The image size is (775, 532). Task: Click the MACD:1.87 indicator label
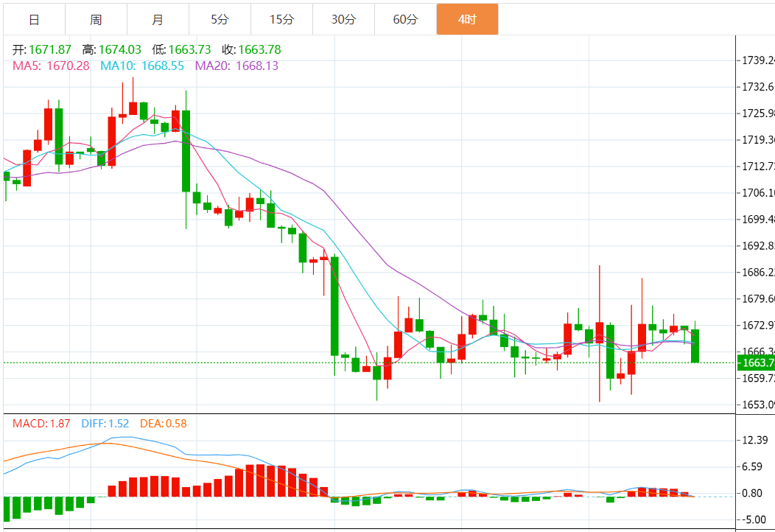coord(41,424)
